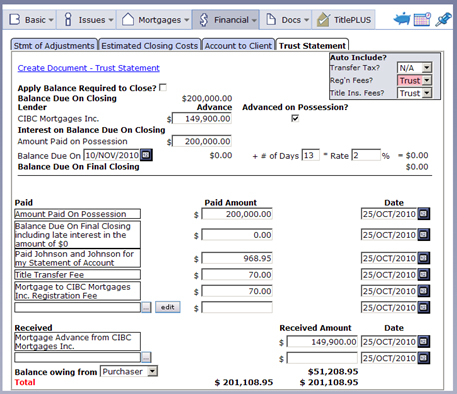Click the 200,000.00 Paid Amount field
Viewport: 457px width, 394px height.
237,214
